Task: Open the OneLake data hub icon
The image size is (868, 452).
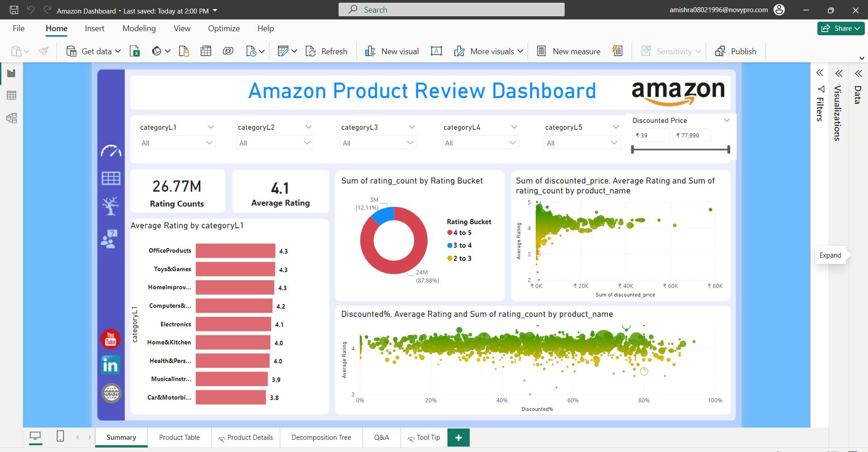Action: (x=156, y=51)
